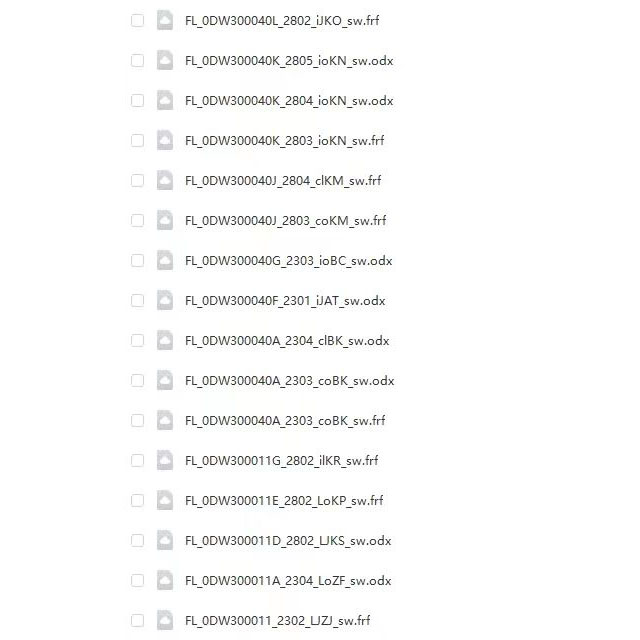Open file FL_0DW300040A_2303_coBK_sw.frf

pyautogui.click(x=285, y=421)
